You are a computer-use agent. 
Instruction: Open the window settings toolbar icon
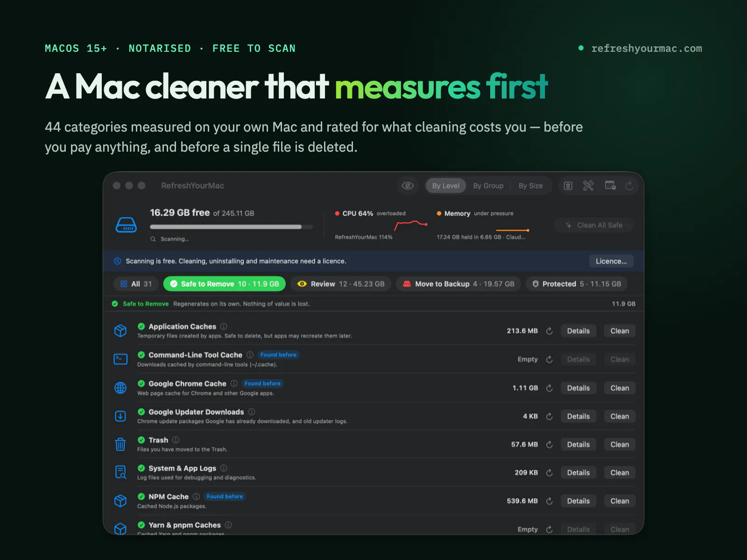click(610, 186)
